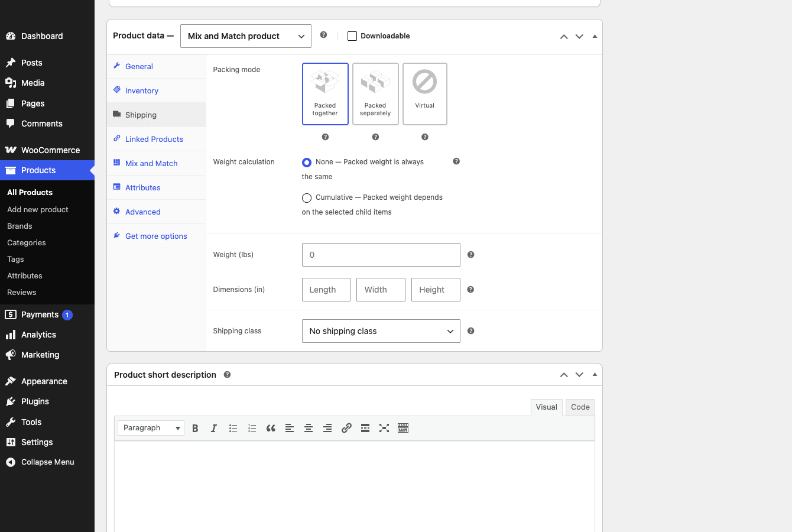Image resolution: width=792 pixels, height=532 pixels.
Task: Toggle the editor toolbar icon
Action: (x=403, y=428)
